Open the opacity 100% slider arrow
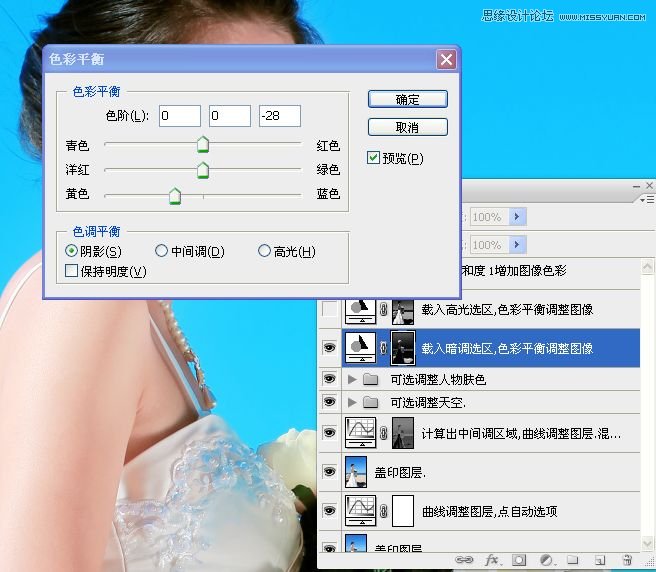The image size is (656, 572). 518,217
